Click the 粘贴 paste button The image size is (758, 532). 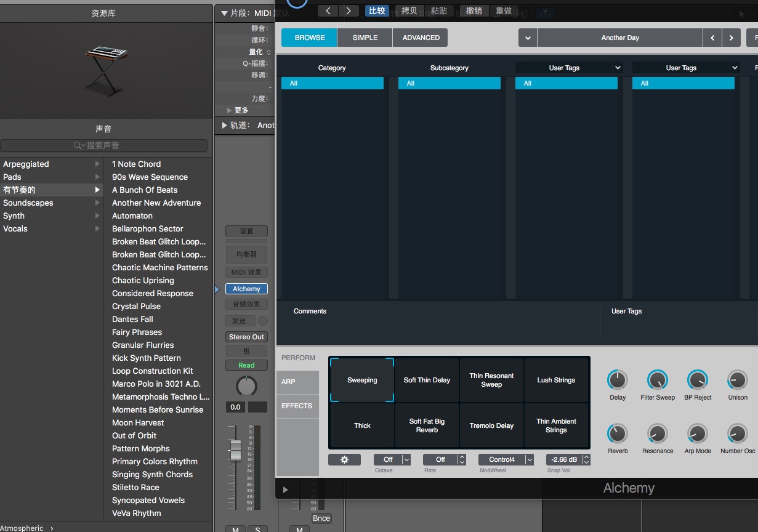[x=439, y=10]
